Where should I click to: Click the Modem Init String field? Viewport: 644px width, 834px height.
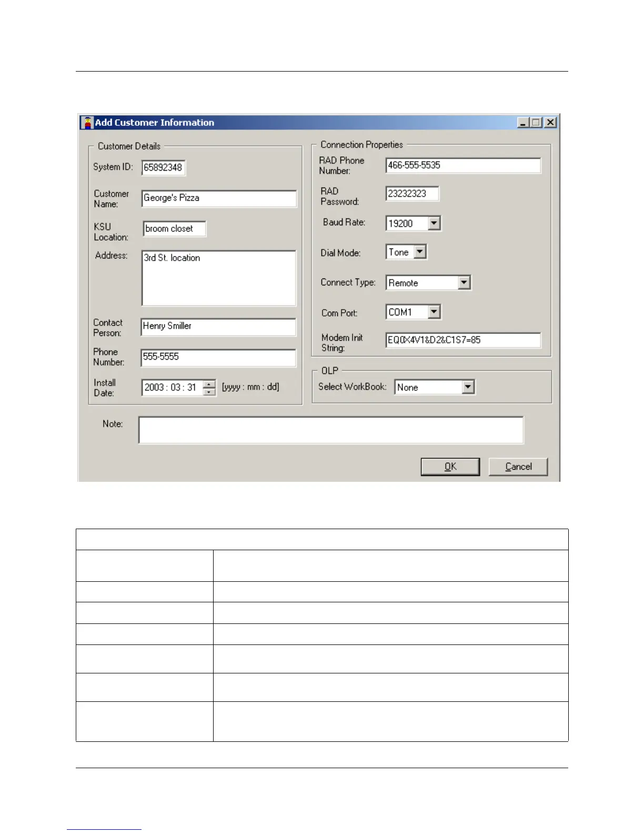pos(463,340)
